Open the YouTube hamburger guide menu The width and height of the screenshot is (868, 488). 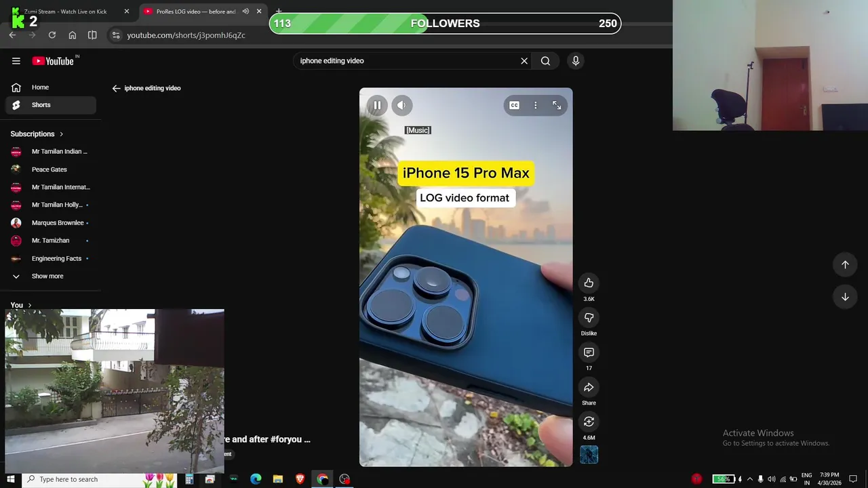pyautogui.click(x=16, y=61)
